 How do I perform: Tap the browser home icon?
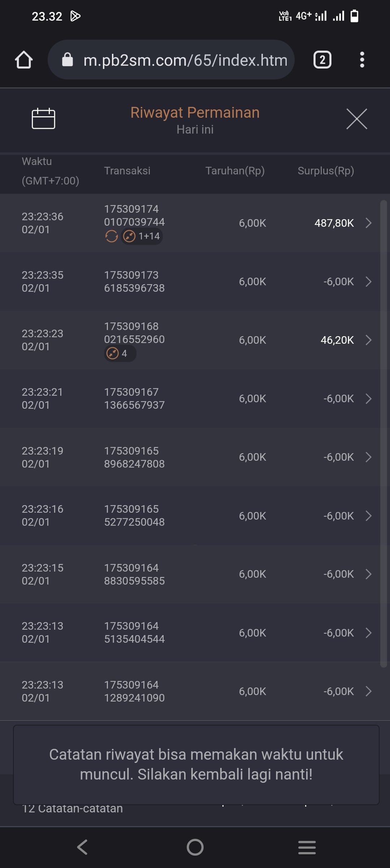[x=24, y=60]
